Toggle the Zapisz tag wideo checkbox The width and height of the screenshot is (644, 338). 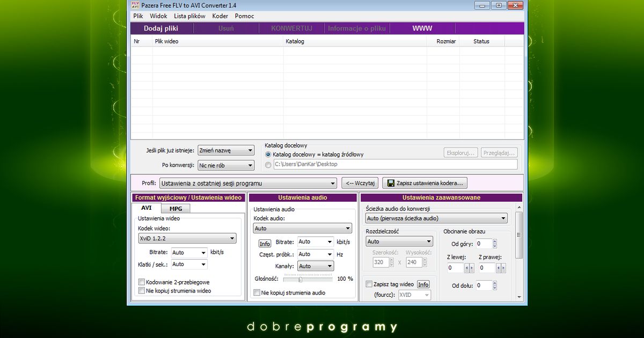[x=369, y=284]
